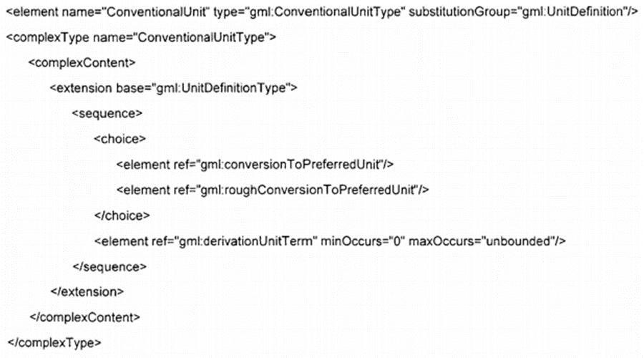Screen dimensions: 644x358
Task: Select the gml:derivationUnitTerm element line
Action: coord(330,241)
